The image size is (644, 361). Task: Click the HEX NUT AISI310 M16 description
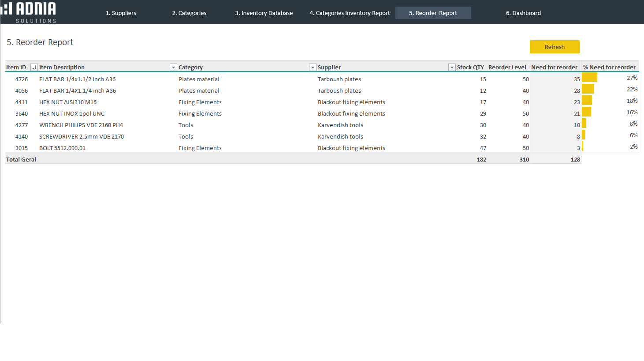click(x=68, y=102)
